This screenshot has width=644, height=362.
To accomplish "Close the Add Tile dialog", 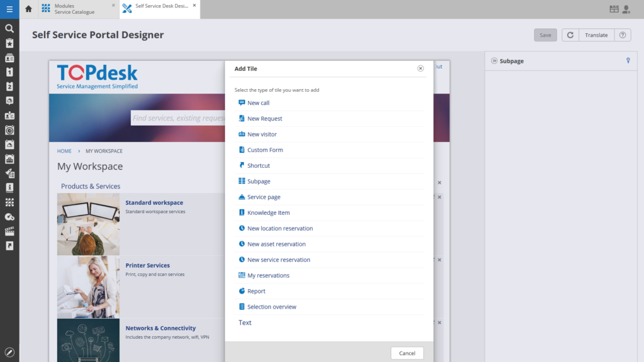I will click(x=420, y=69).
